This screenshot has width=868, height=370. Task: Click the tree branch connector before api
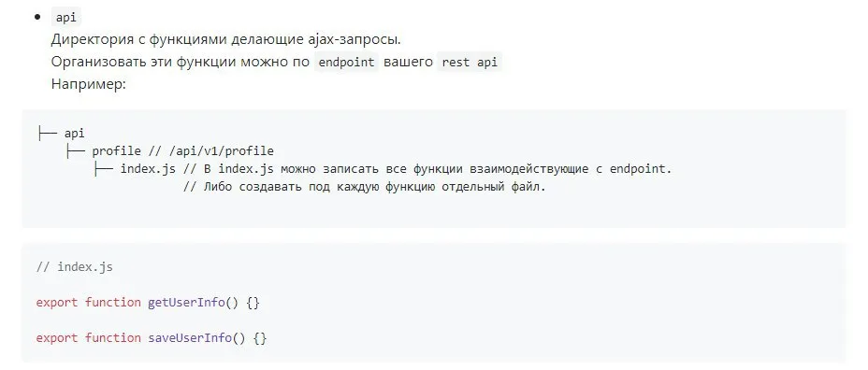click(48, 134)
